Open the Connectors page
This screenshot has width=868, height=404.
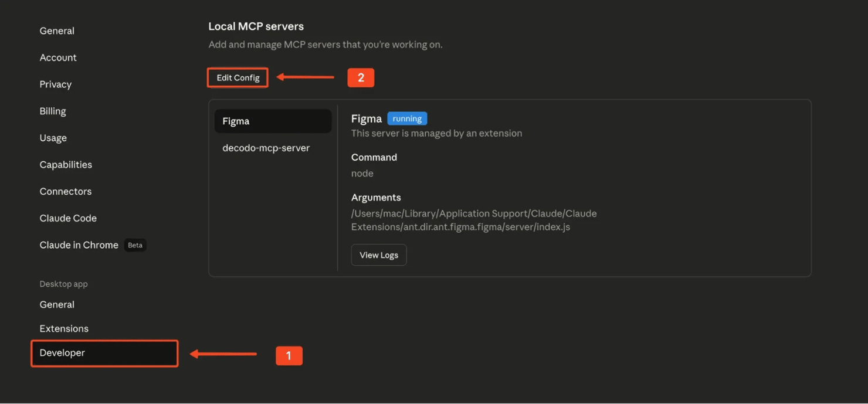pos(66,192)
